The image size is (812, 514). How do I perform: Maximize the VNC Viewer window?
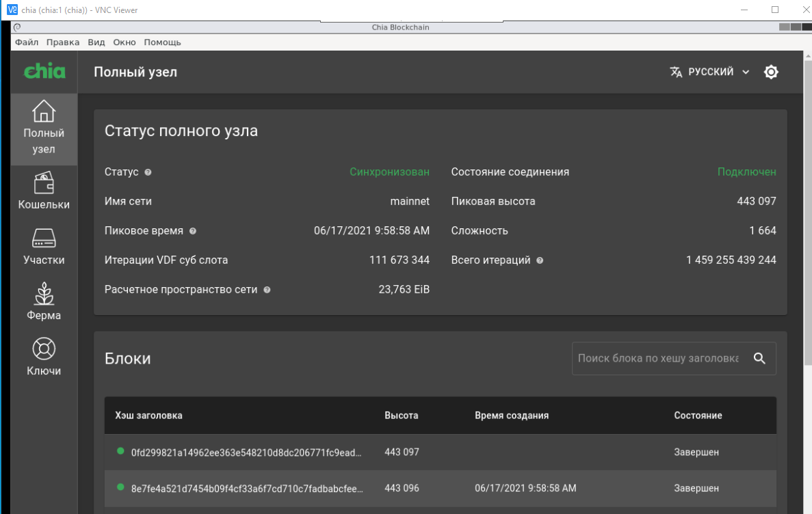click(774, 10)
